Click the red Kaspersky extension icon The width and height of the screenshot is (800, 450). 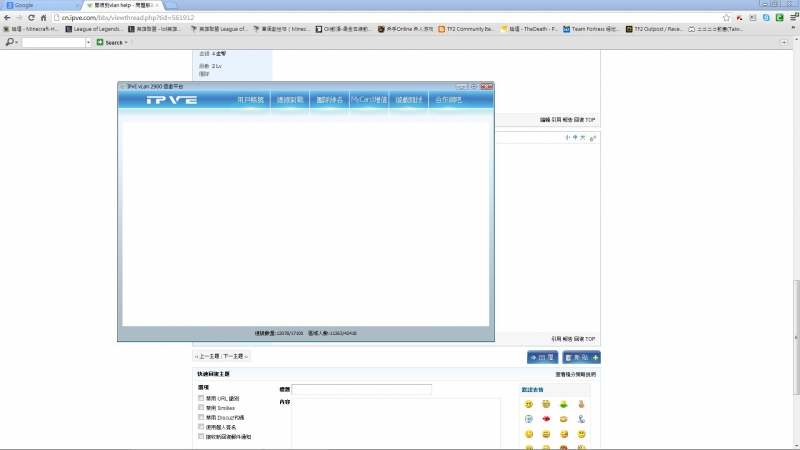point(739,17)
